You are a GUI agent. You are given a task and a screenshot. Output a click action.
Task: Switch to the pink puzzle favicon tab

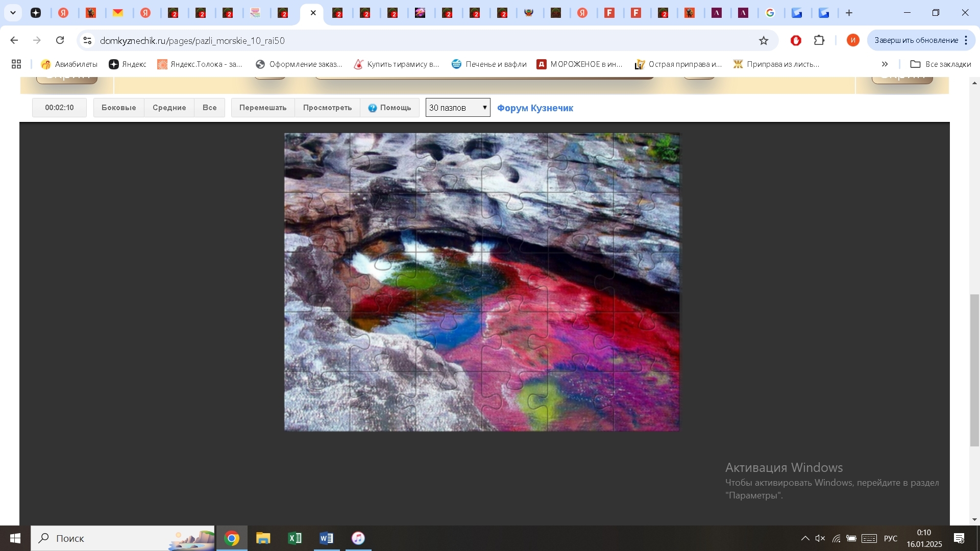(256, 13)
